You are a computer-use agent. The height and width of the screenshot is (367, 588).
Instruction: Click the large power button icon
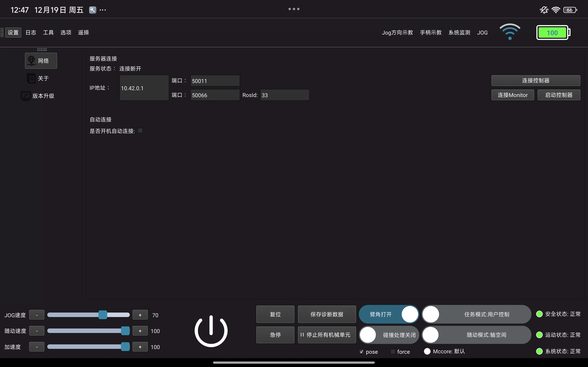click(x=211, y=331)
